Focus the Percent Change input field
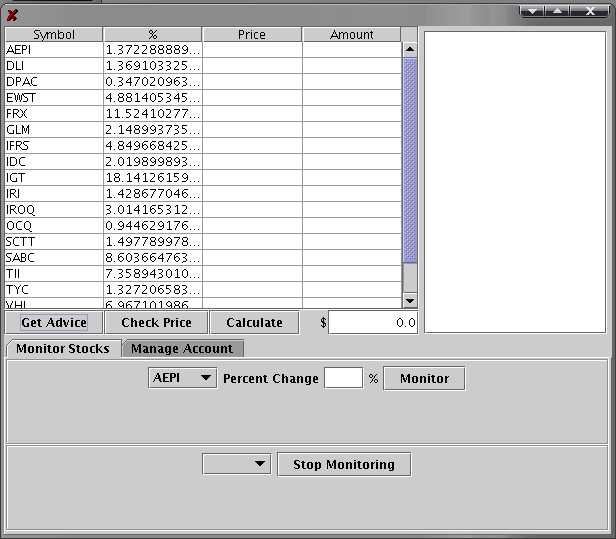The width and height of the screenshot is (616, 539). [x=343, y=379]
